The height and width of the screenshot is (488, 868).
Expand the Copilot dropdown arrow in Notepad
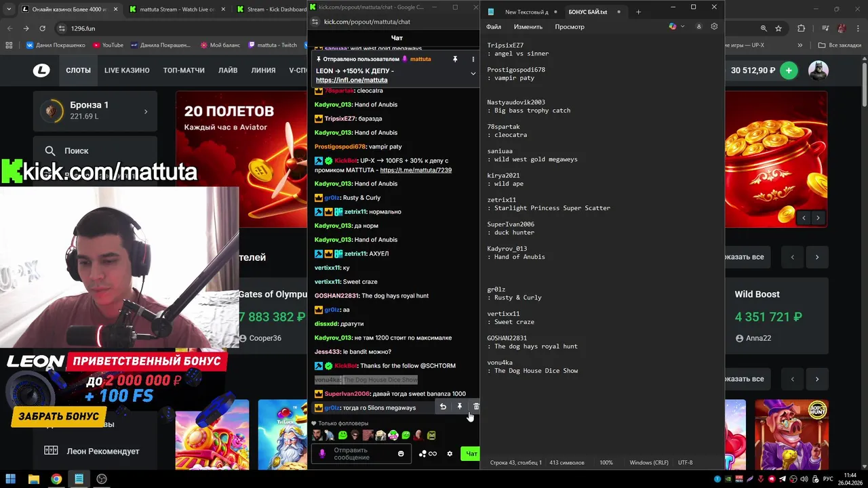(x=682, y=26)
